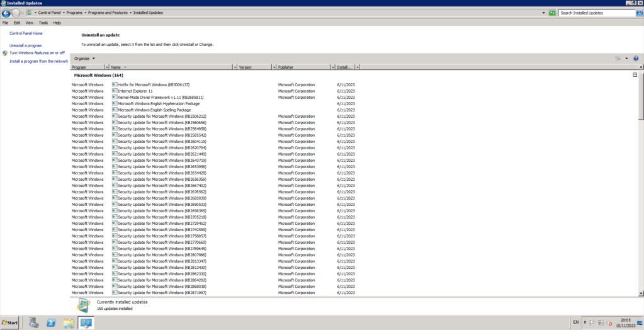This screenshot has height=330, width=644.
Task: Click the Control Panel Home link
Action: [x=26, y=33]
